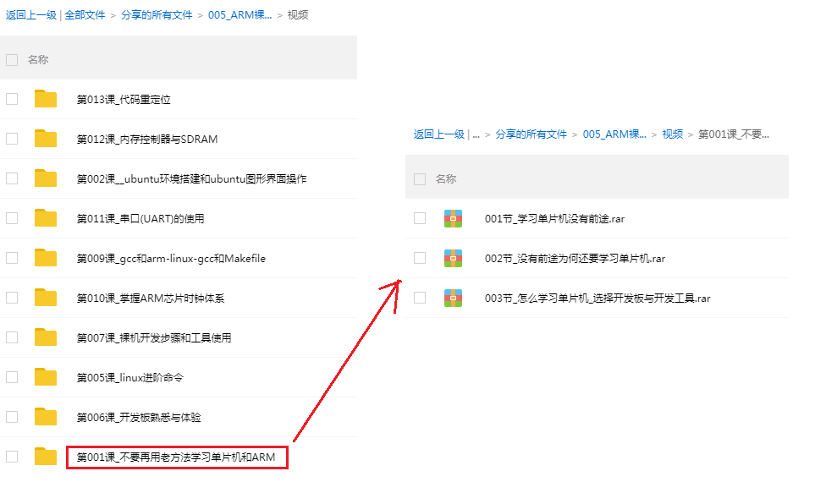Click folder icon of 第011课_串口(UART)的使用
Image resolution: width=815 pixels, height=504 pixels.
[46, 217]
